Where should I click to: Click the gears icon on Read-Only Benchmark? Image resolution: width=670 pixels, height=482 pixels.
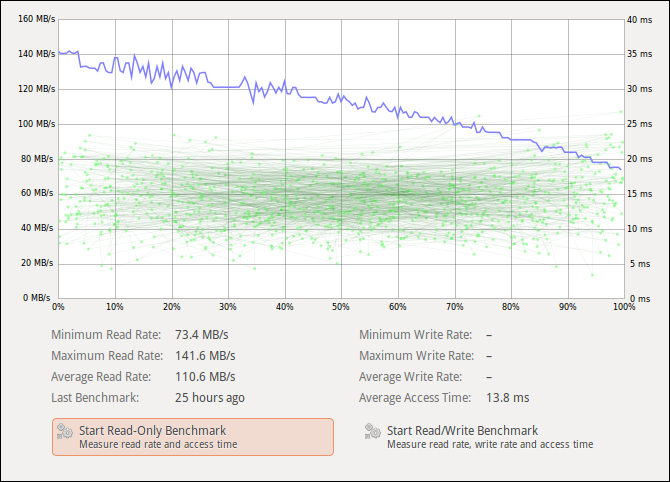point(65,431)
